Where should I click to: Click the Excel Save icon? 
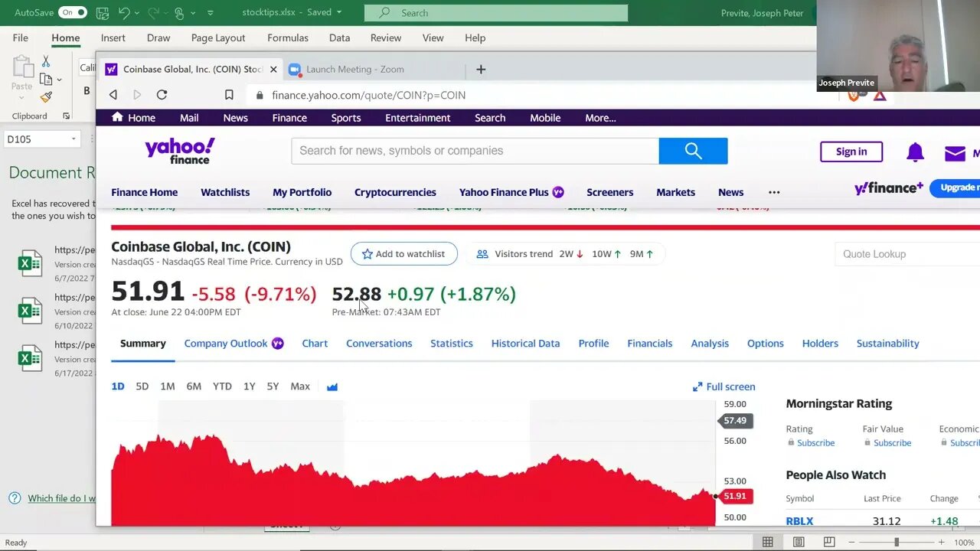coord(102,13)
